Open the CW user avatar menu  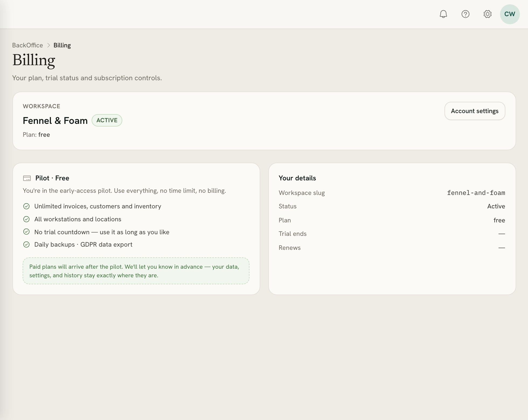click(510, 14)
